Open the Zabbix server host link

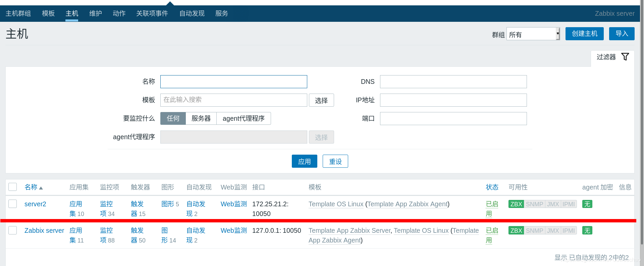(x=44, y=230)
